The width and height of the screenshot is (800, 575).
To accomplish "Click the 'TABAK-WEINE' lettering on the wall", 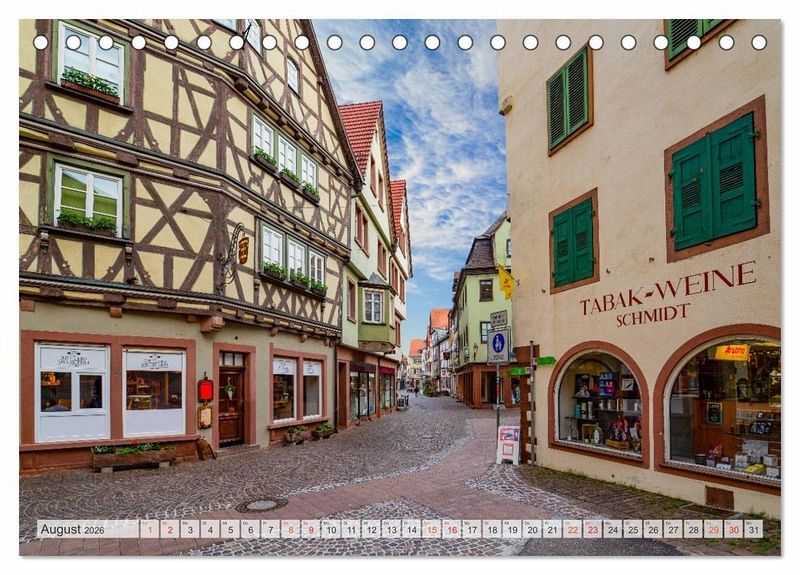I will [x=668, y=288].
